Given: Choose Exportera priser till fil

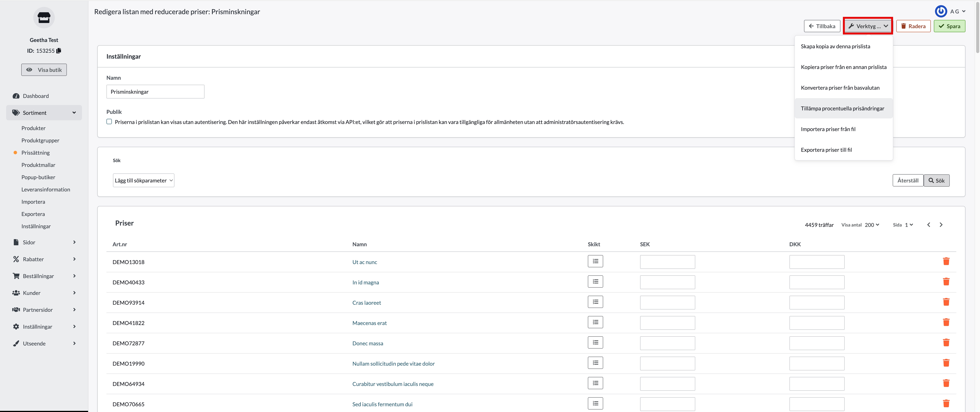Looking at the screenshot, I should [x=826, y=150].
